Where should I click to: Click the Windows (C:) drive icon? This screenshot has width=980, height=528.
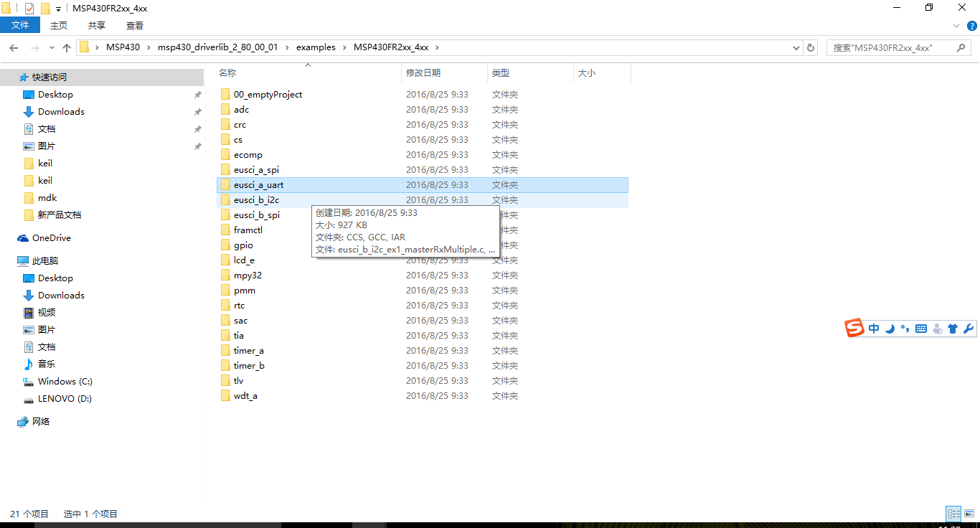pos(29,382)
